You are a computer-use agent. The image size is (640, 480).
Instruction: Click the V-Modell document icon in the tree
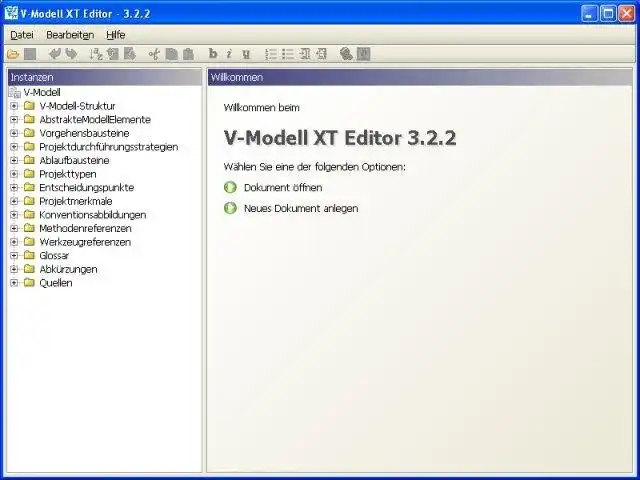(x=15, y=93)
